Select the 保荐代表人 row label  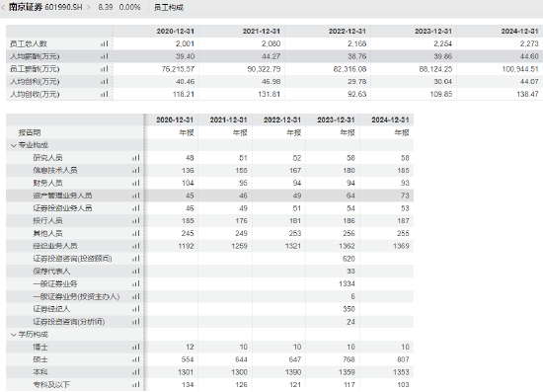[x=51, y=272]
